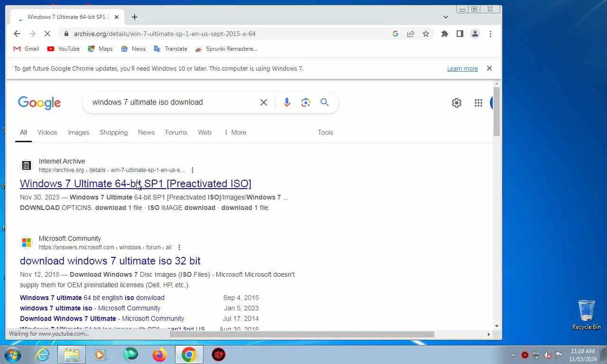The width and height of the screenshot is (607, 364).
Task: Click the horizontal scrollbar thumb
Action: tap(302, 334)
